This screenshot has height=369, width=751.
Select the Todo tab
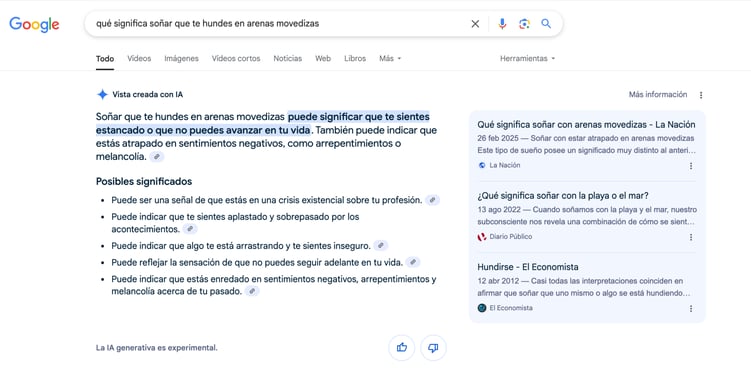(105, 58)
